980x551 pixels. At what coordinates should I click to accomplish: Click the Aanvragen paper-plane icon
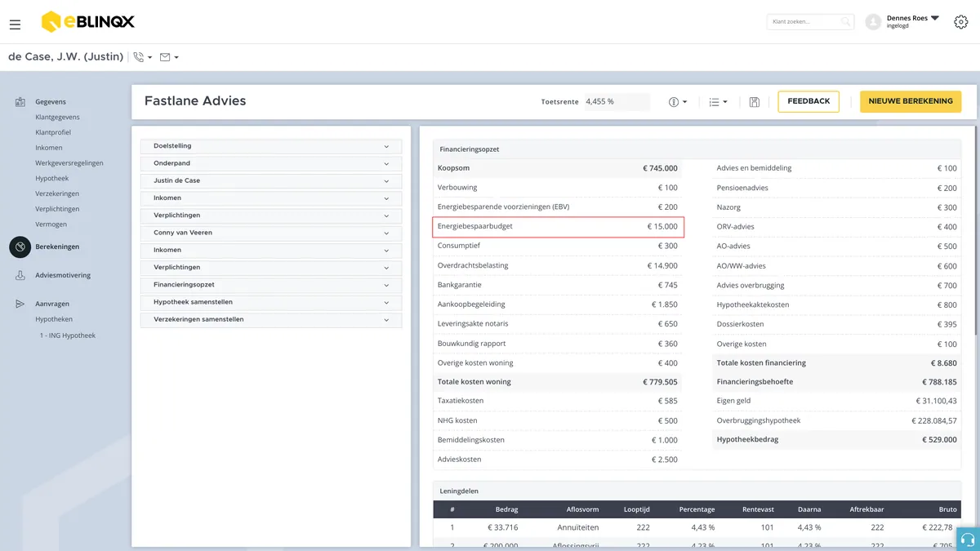[20, 304]
